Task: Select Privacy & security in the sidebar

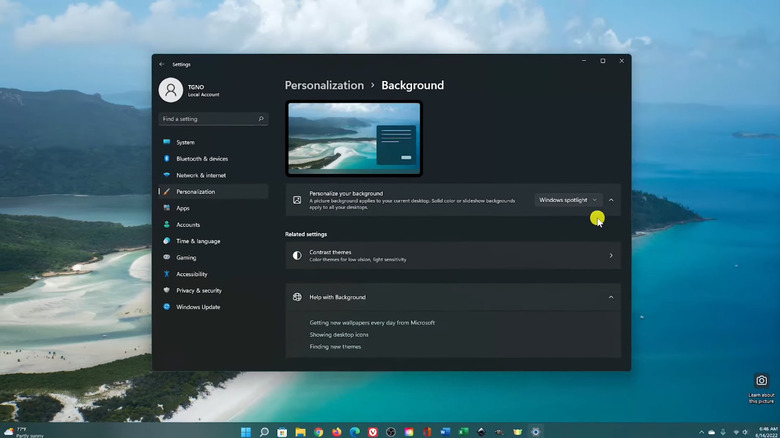Action: click(199, 291)
